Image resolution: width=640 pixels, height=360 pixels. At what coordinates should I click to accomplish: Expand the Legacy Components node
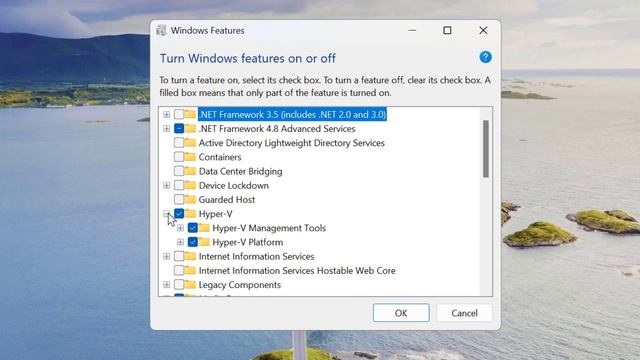[x=167, y=284]
